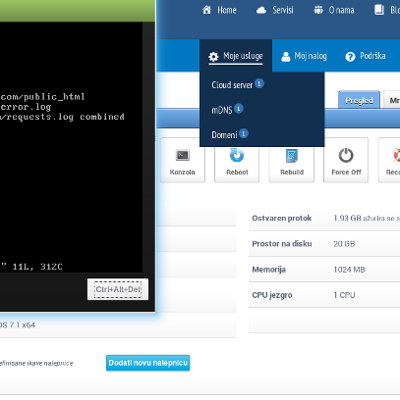Click the Force Off button
The image size is (400, 400).
(x=346, y=160)
